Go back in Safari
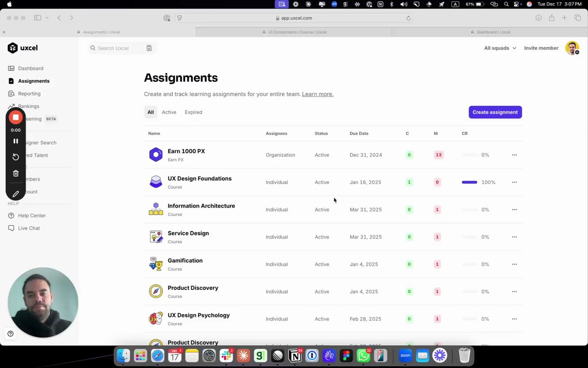Viewport: 588px width, 368px height. coord(59,18)
